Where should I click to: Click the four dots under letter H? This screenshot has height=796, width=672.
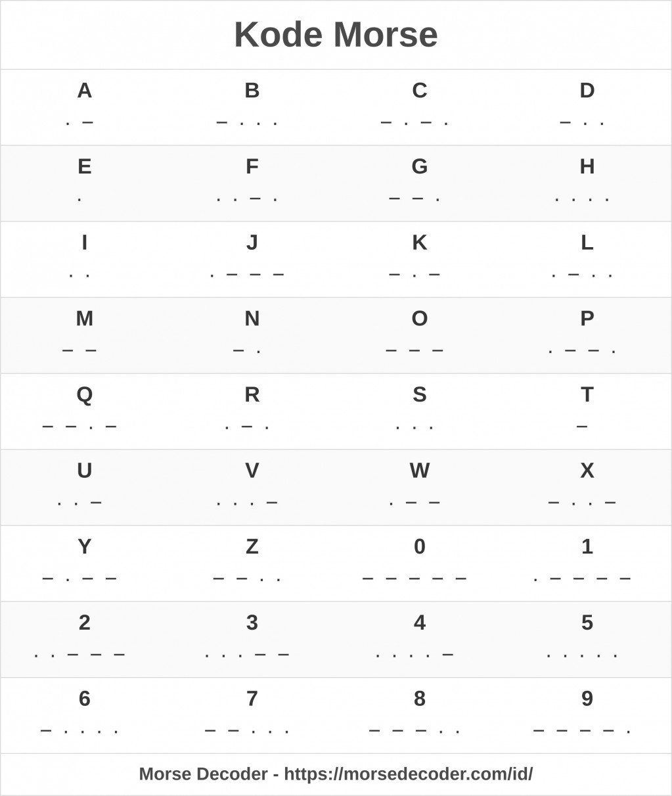(x=582, y=199)
